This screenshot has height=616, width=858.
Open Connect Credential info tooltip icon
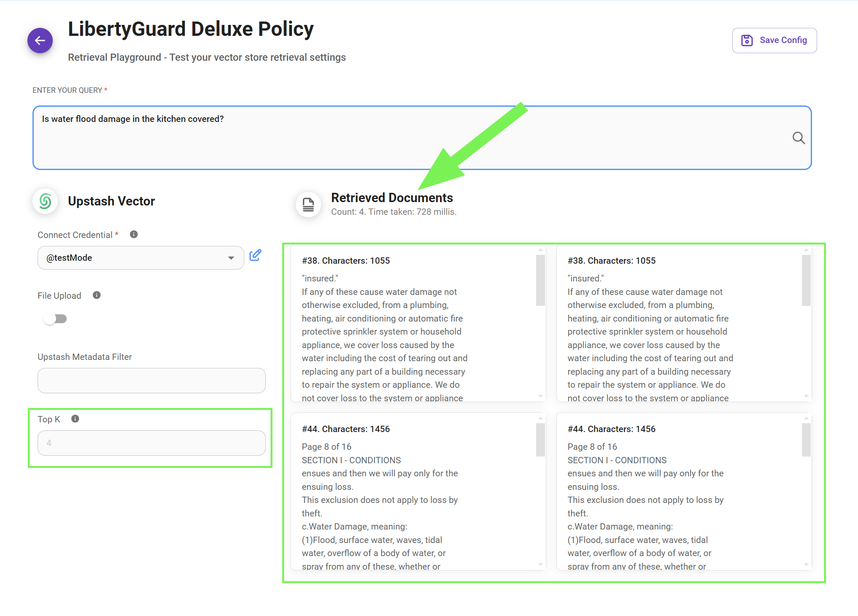click(x=134, y=235)
